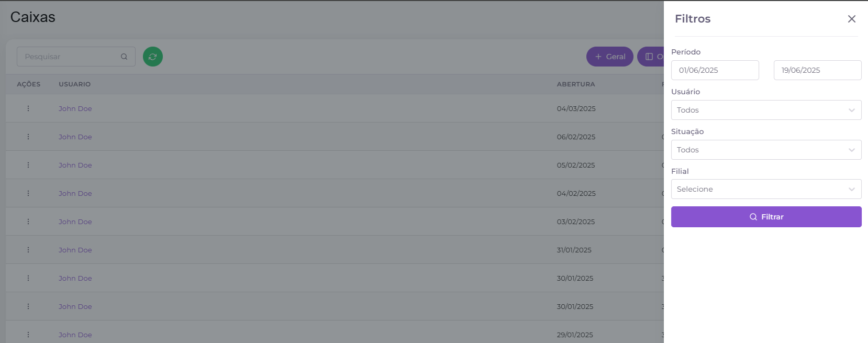
Task: Click the Filtrar button
Action: click(x=766, y=217)
